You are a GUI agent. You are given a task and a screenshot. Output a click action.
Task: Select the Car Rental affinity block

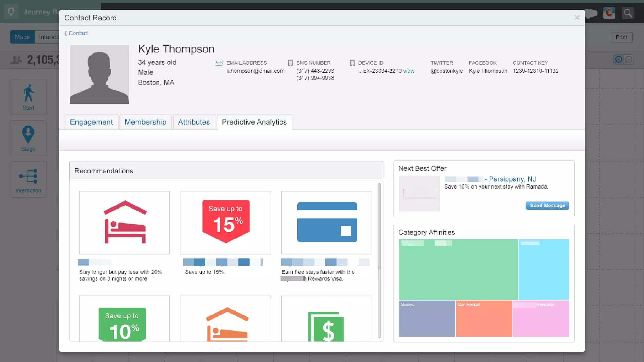click(x=484, y=319)
